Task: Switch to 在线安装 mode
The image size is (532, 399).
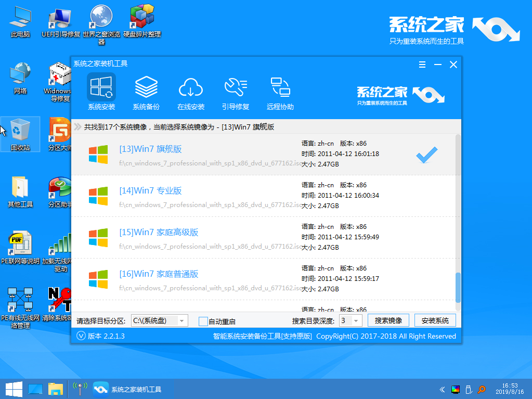Action: tap(191, 93)
